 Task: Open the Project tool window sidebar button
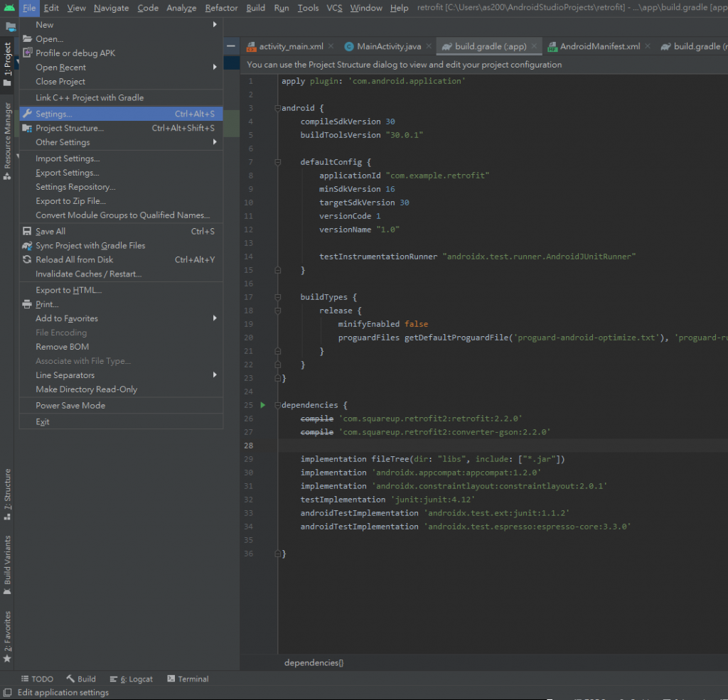click(7, 63)
